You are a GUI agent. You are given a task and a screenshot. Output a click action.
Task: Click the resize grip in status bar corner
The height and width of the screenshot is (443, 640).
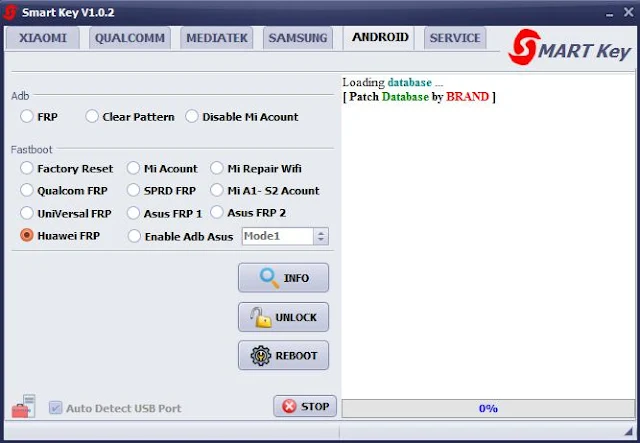[x=628, y=431]
